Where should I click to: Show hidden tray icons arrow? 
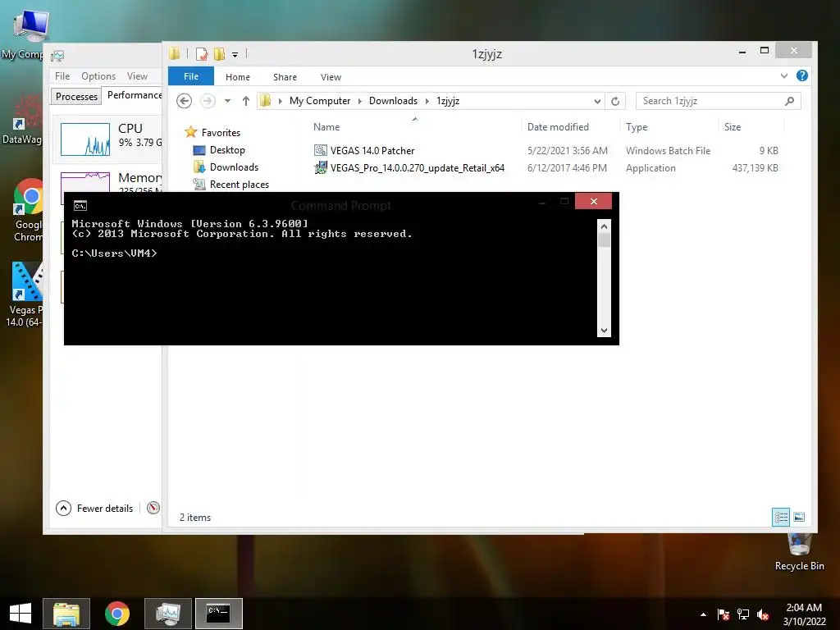pyautogui.click(x=703, y=614)
